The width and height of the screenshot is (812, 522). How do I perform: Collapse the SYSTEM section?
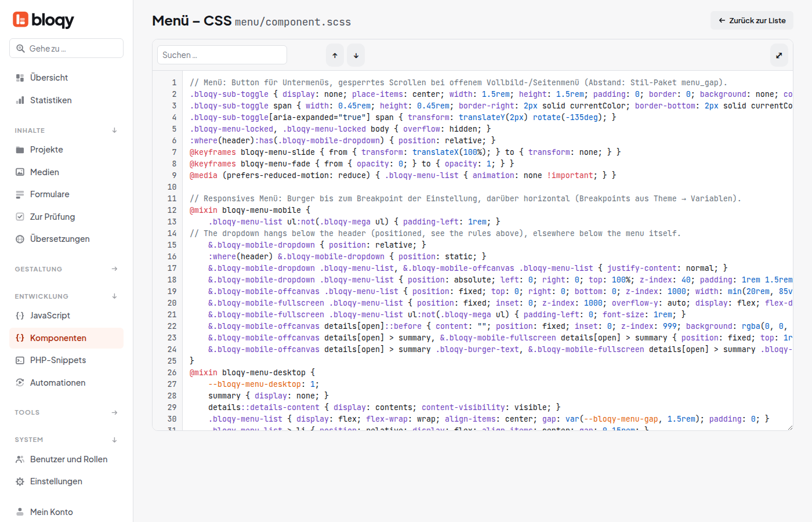tap(114, 440)
